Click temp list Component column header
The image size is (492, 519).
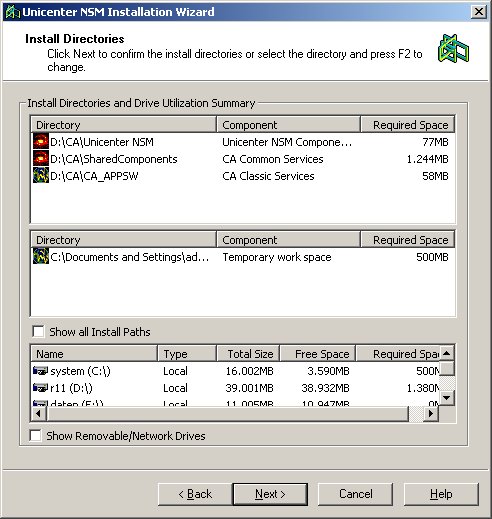(288, 240)
